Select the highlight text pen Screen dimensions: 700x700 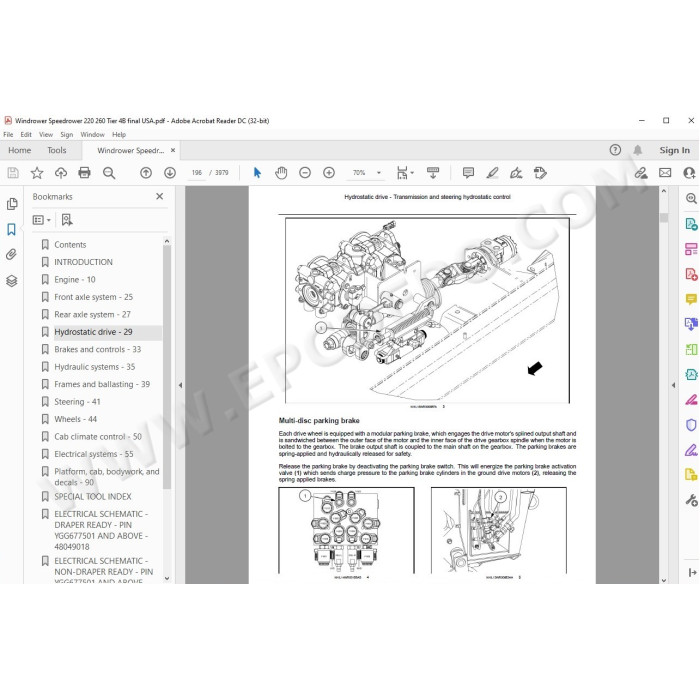(492, 173)
